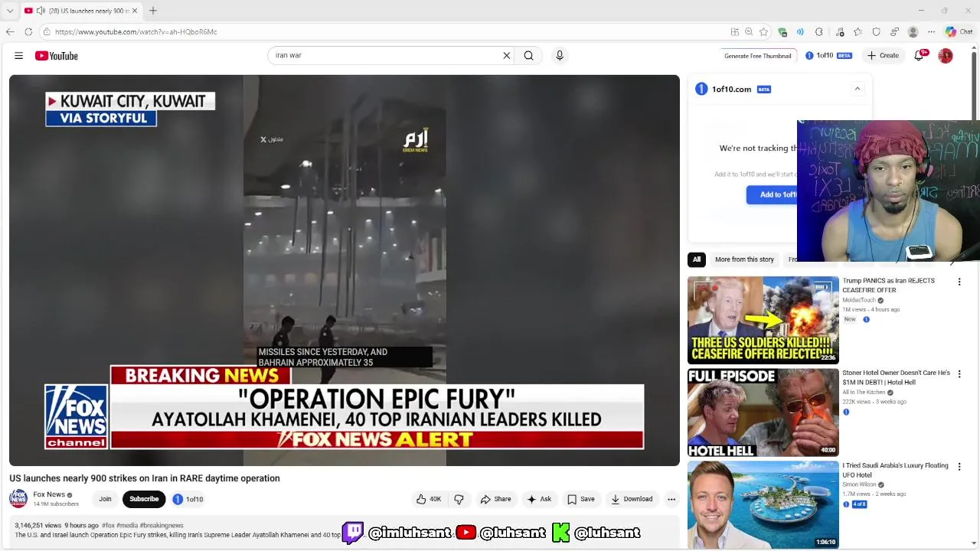Select the All filter chip
This screenshot has width=980, height=551.
click(x=697, y=259)
